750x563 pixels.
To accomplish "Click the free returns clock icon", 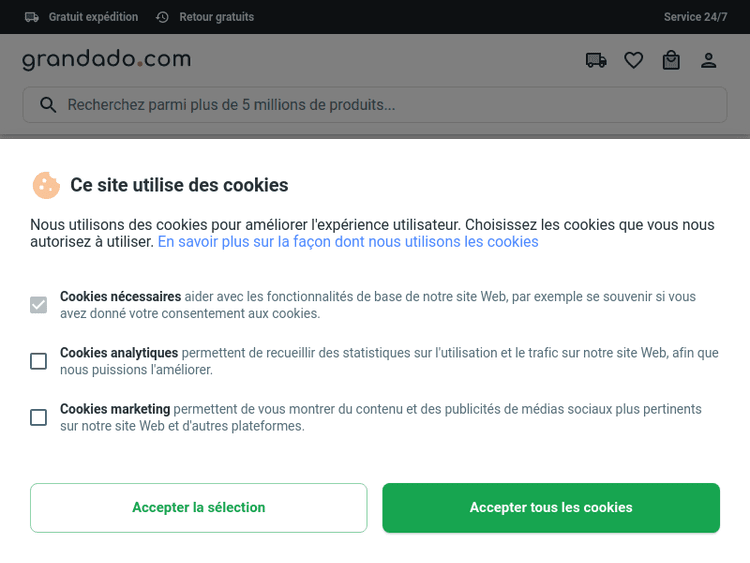I will coord(163,17).
